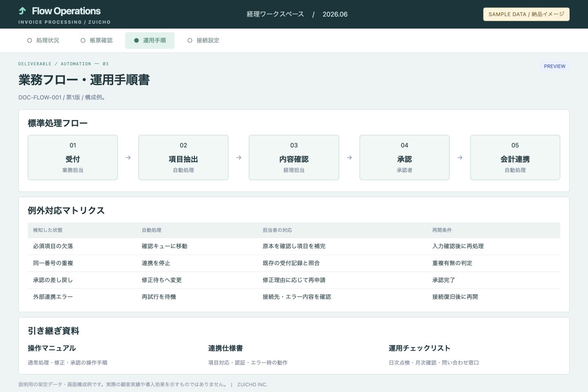Click the 通常処理・修正・承認の操作手順 description
This screenshot has height=392, width=588.
coord(68,363)
